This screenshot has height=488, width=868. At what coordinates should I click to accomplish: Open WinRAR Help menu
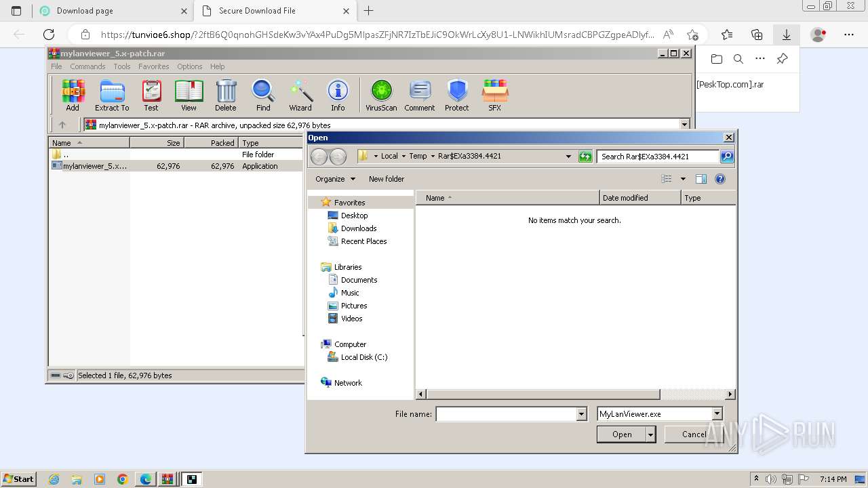pyautogui.click(x=217, y=66)
